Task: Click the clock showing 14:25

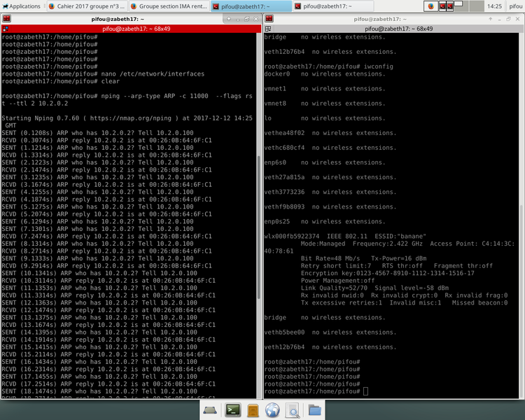Action: click(x=494, y=6)
